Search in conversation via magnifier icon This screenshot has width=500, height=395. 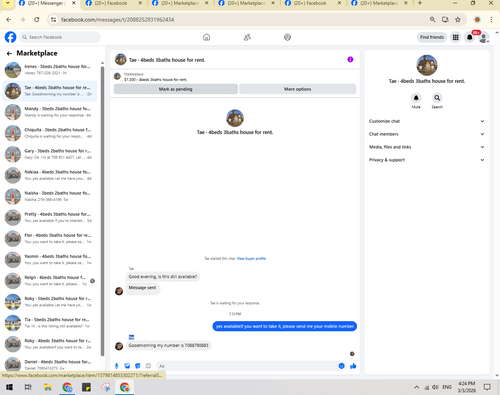tap(437, 98)
